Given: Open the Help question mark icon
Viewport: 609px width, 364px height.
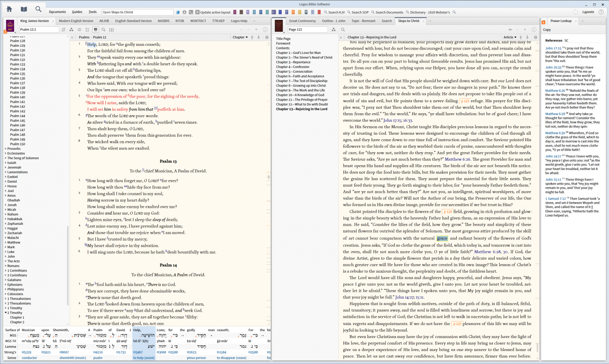Looking at the screenshot, I should [601, 12].
